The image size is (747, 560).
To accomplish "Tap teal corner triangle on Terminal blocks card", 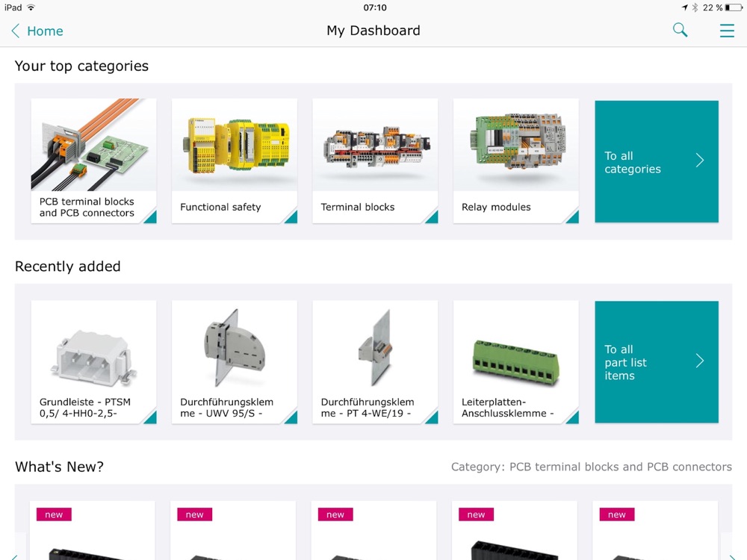I will click(433, 218).
